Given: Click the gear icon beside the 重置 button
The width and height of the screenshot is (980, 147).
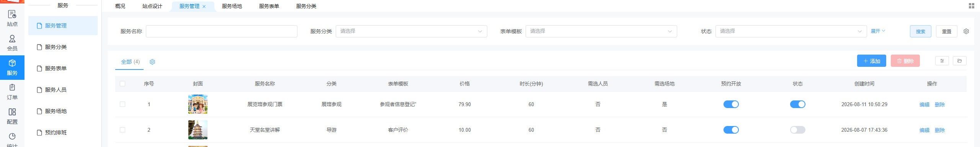Looking at the screenshot, I should click(x=966, y=31).
